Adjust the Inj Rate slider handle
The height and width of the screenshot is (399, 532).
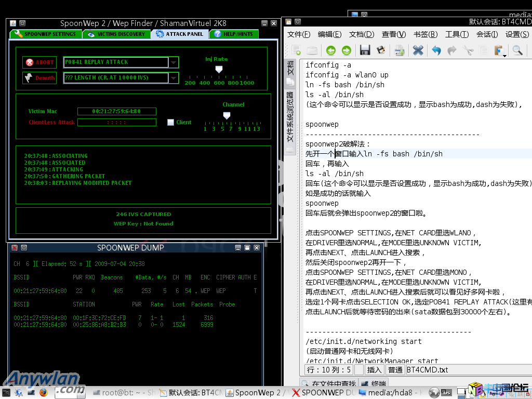pyautogui.click(x=219, y=69)
